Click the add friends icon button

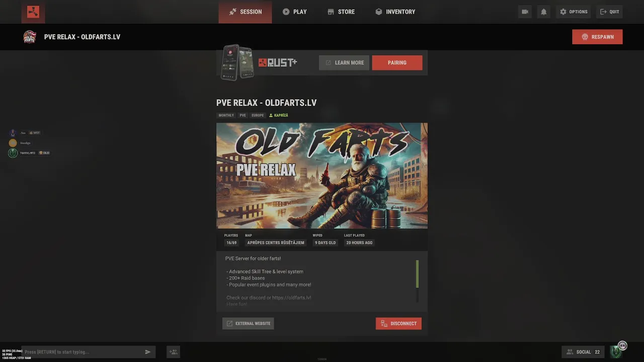[x=173, y=352]
